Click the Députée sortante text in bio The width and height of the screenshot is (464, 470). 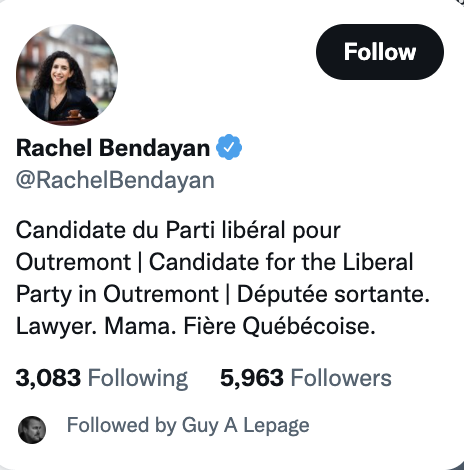(x=333, y=294)
